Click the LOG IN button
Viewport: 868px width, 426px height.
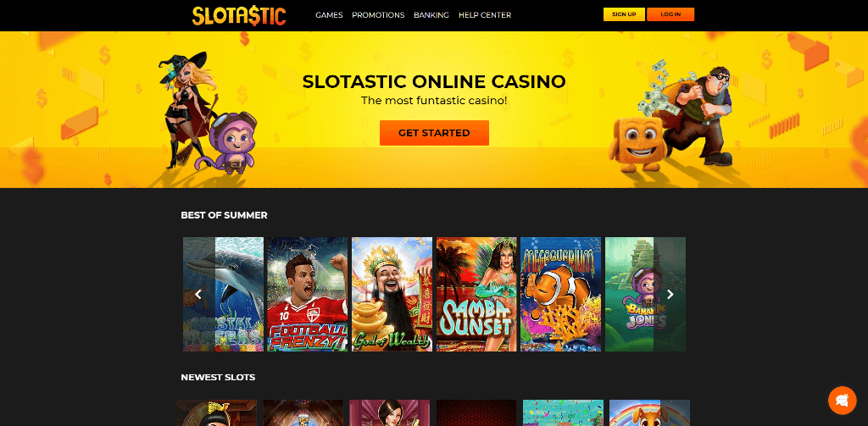pyautogui.click(x=670, y=14)
